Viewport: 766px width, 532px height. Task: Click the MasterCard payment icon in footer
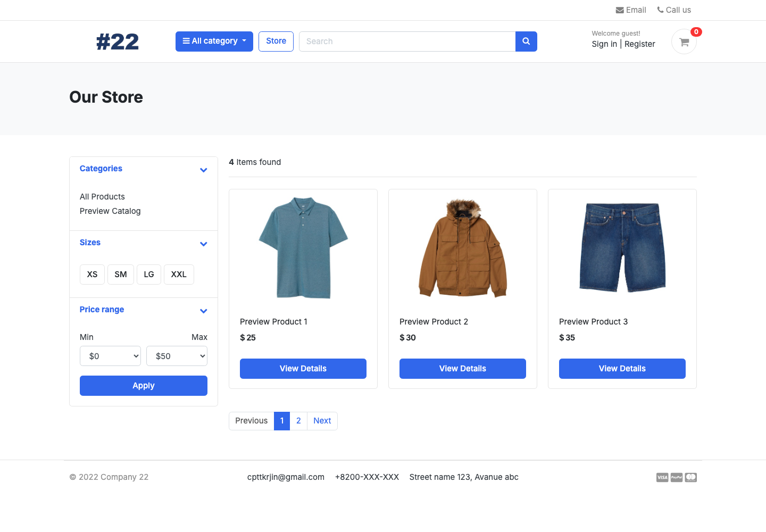coord(691,477)
